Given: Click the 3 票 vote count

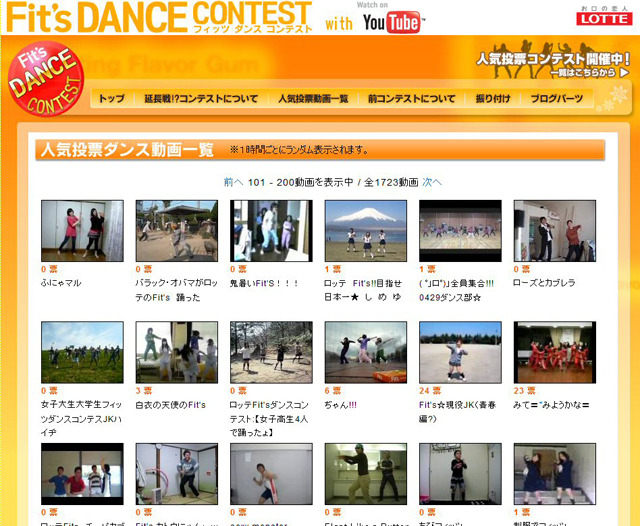Looking at the screenshot, I should tap(144, 391).
